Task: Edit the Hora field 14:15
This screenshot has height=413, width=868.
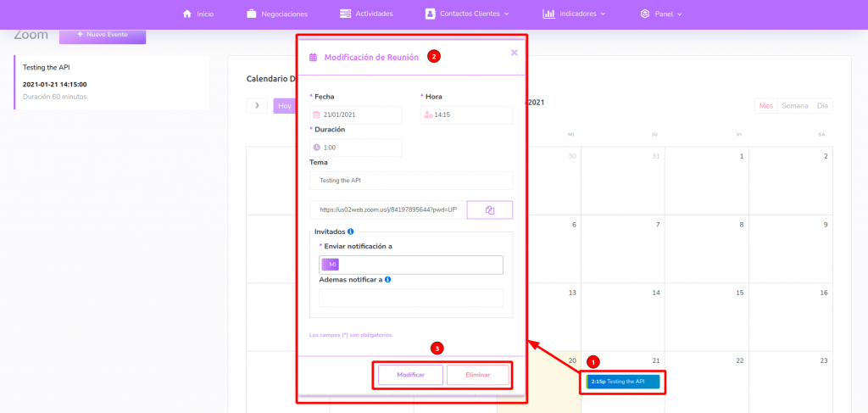Action: click(466, 115)
